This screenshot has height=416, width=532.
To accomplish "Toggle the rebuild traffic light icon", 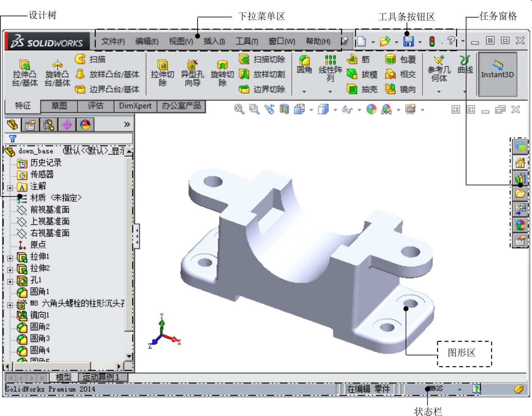I will (432, 41).
